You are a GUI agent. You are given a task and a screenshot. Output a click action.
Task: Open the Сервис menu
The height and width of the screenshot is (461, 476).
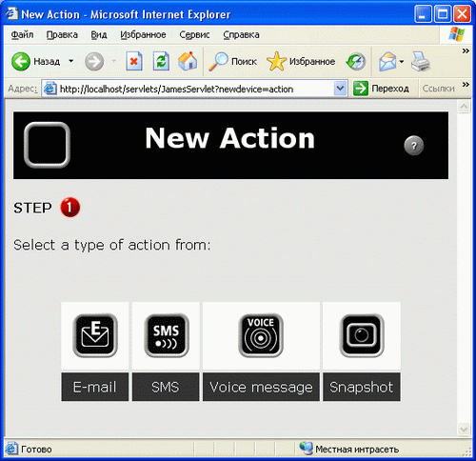click(194, 34)
